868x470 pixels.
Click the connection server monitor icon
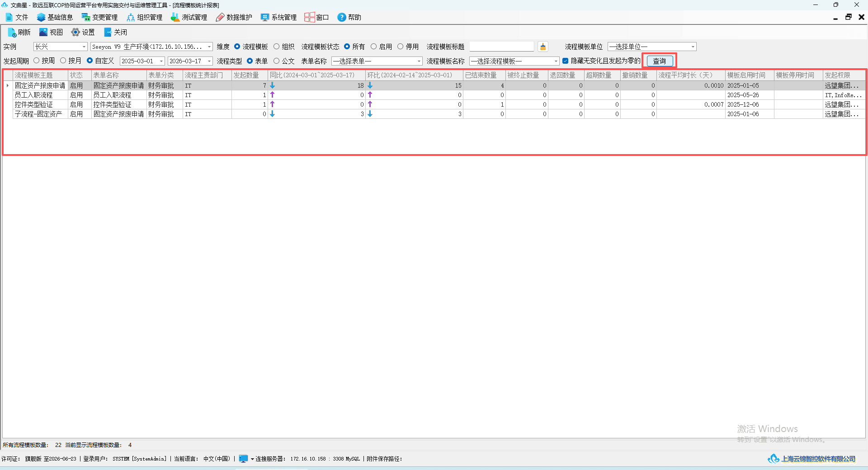coord(243,459)
